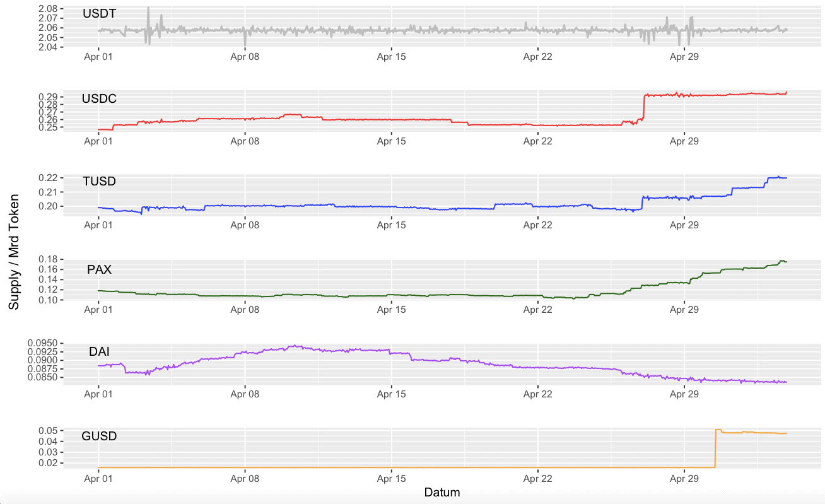The image size is (825, 504).
Task: Click "Apr 15" under the USDC chart
Action: coord(391,141)
